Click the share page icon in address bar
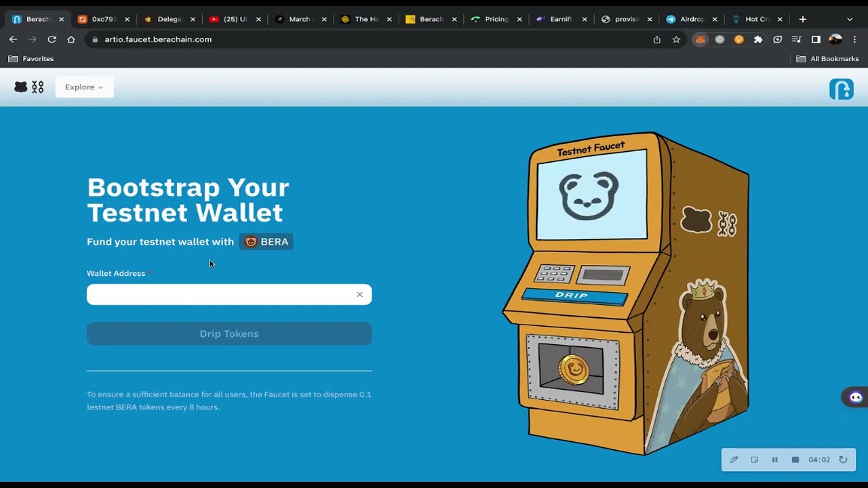868x488 pixels. (x=656, y=39)
